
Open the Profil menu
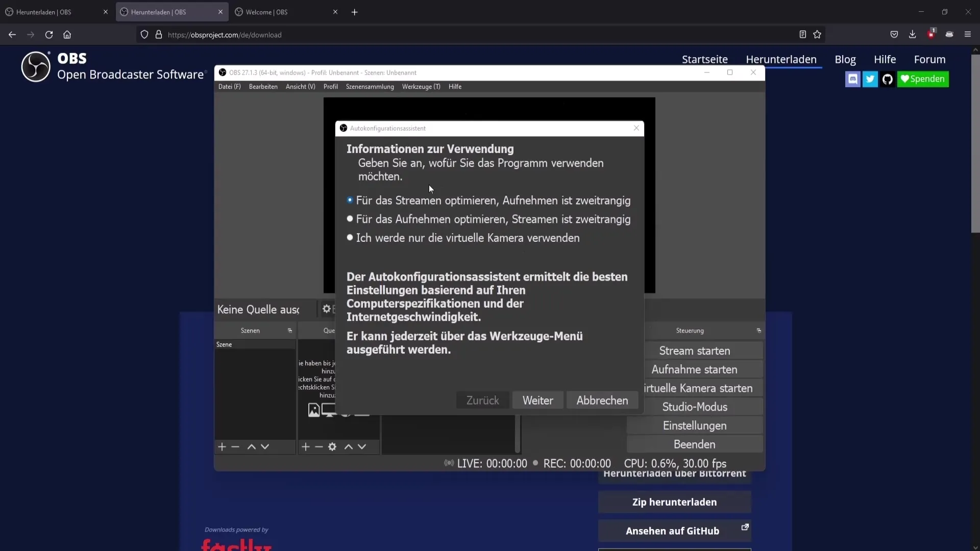tap(330, 87)
